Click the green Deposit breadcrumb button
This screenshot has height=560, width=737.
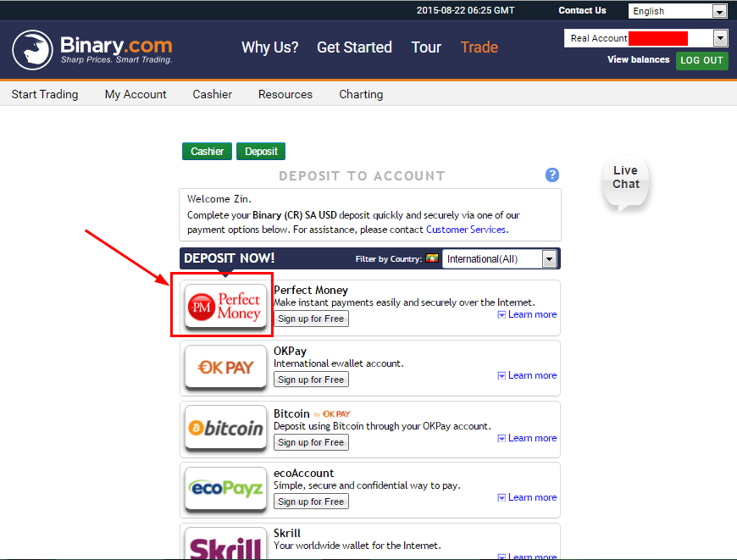261,152
